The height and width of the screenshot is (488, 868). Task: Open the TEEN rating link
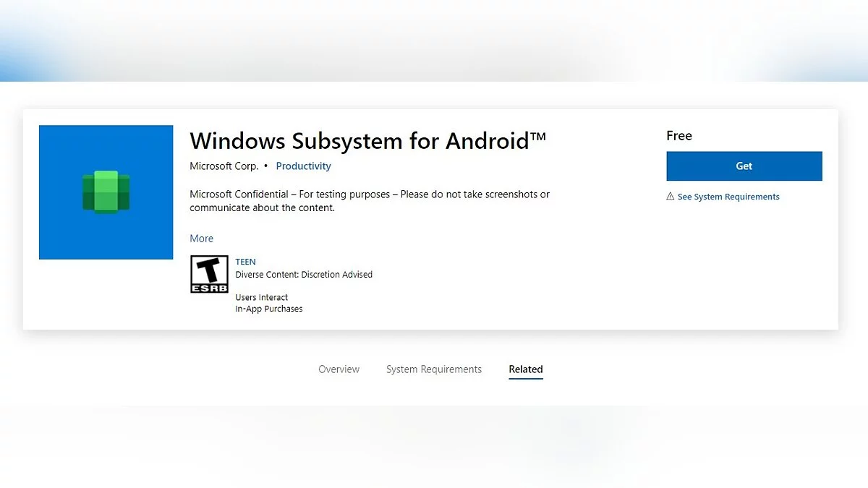click(246, 262)
